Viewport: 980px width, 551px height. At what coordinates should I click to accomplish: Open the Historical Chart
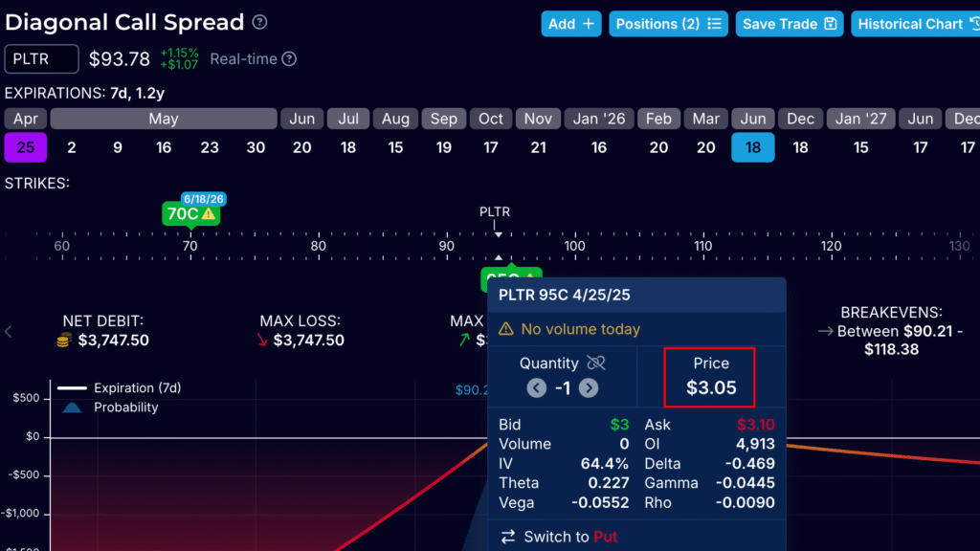pos(915,24)
